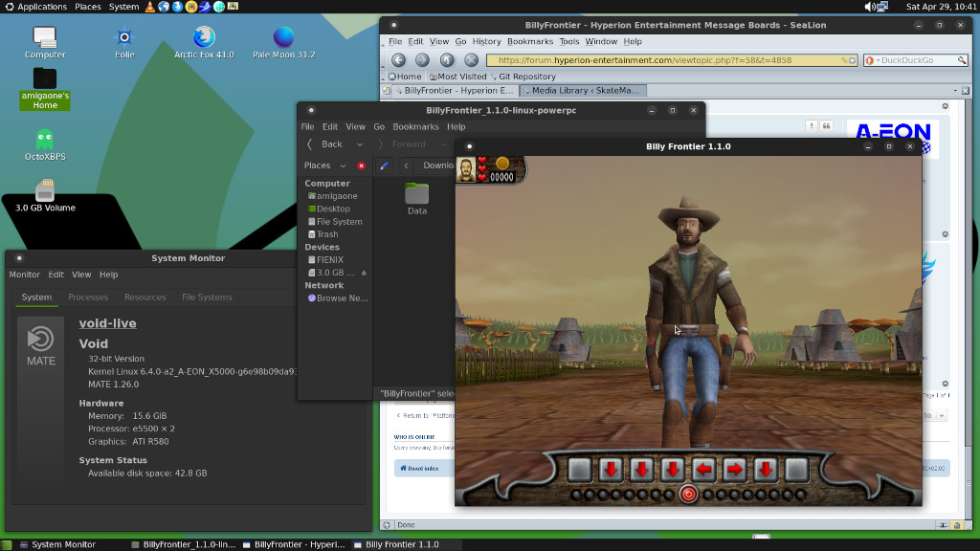Close the Places sidebar in file manager
The width and height of the screenshot is (980, 551).
(x=361, y=165)
